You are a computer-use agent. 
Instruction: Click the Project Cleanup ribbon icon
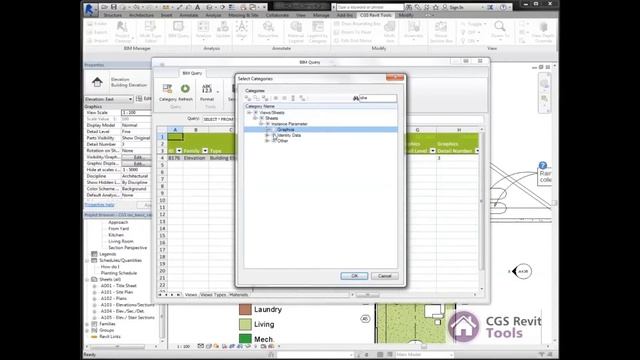click(x=122, y=27)
